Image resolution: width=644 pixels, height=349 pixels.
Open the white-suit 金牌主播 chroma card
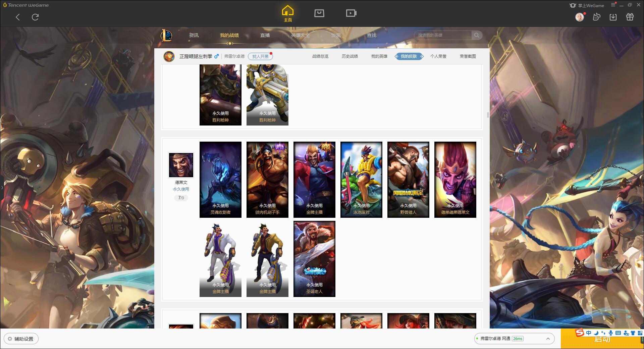pos(220,259)
